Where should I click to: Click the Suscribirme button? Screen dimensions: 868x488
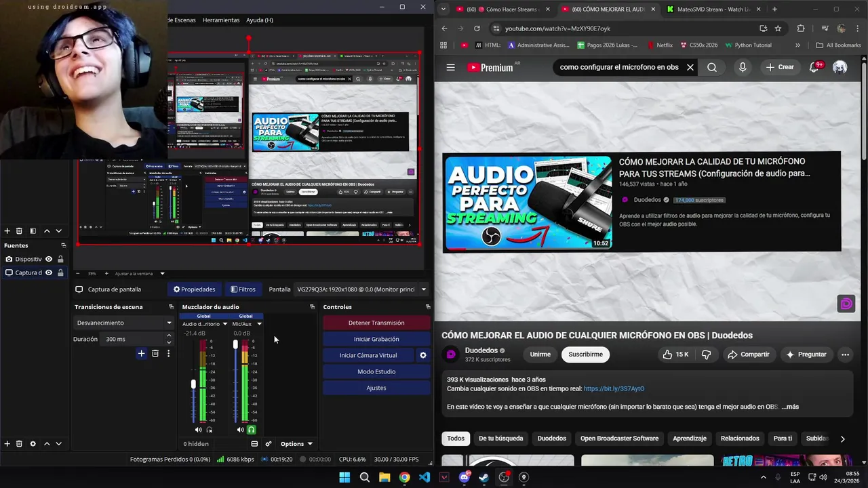pos(585,354)
